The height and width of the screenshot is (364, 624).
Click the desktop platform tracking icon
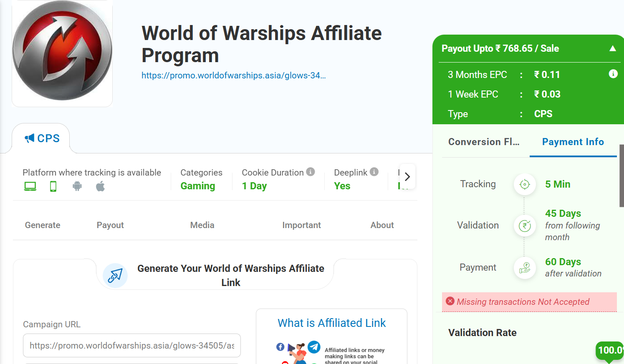(30, 186)
